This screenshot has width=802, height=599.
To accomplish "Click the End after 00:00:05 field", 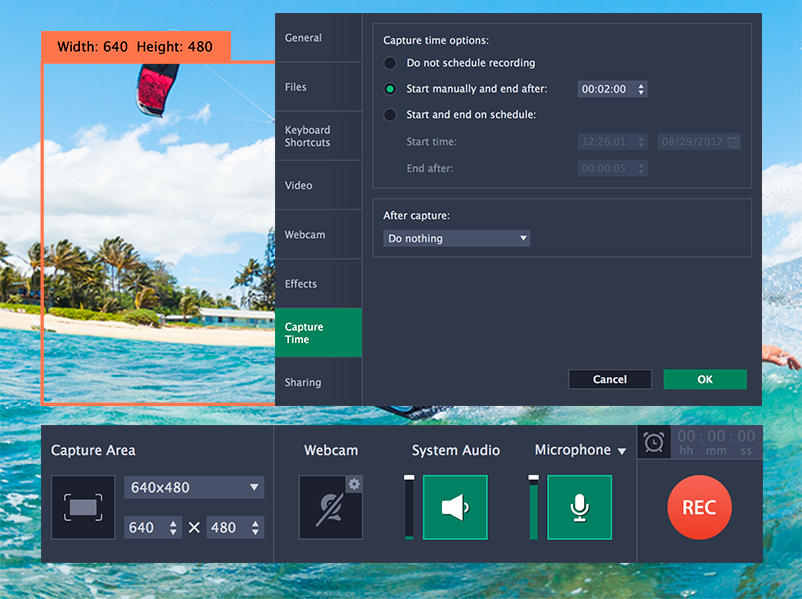I will pyautogui.click(x=612, y=168).
